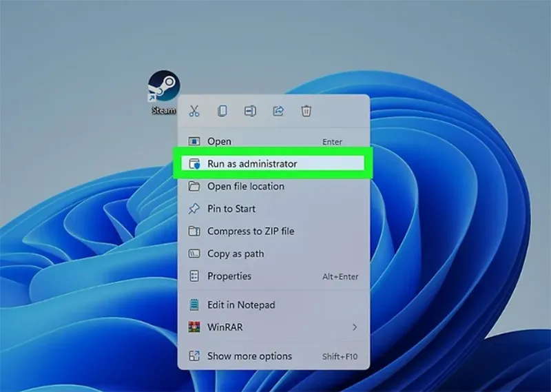Select the Steam desktop shortcut icon
Viewport: 551px width, 392px height.
pyautogui.click(x=164, y=86)
